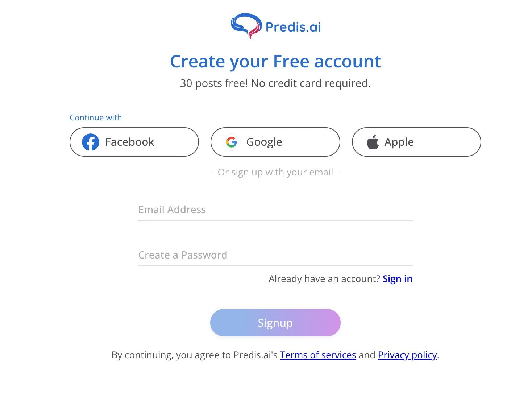Continue with the Google button

tap(275, 142)
